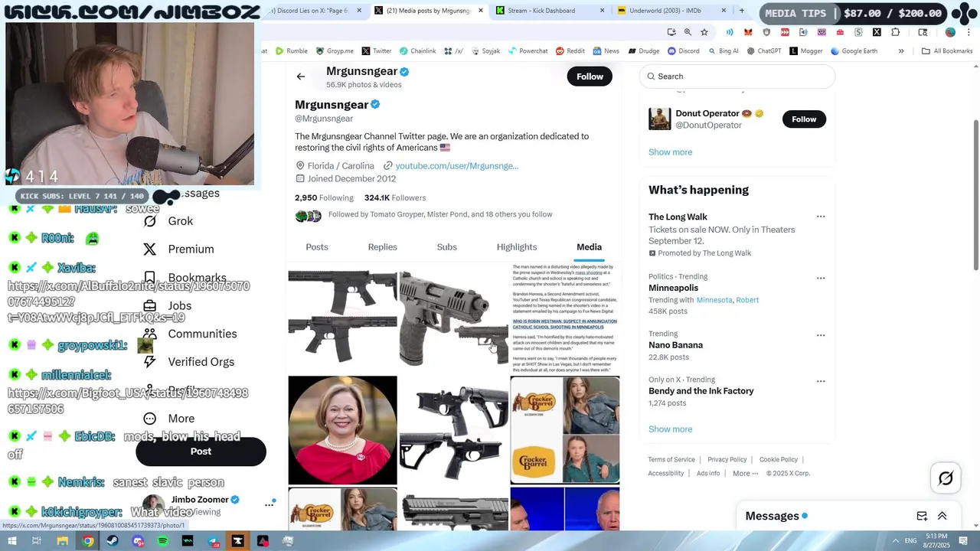980x551 pixels.
Task: Open more options for Minneapolis trend
Action: pyautogui.click(x=821, y=278)
